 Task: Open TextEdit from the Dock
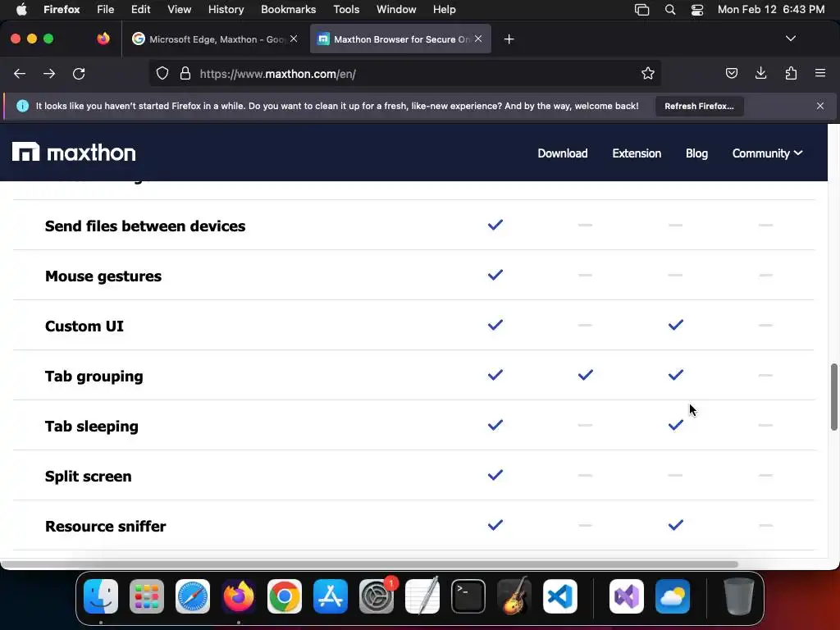point(422,596)
